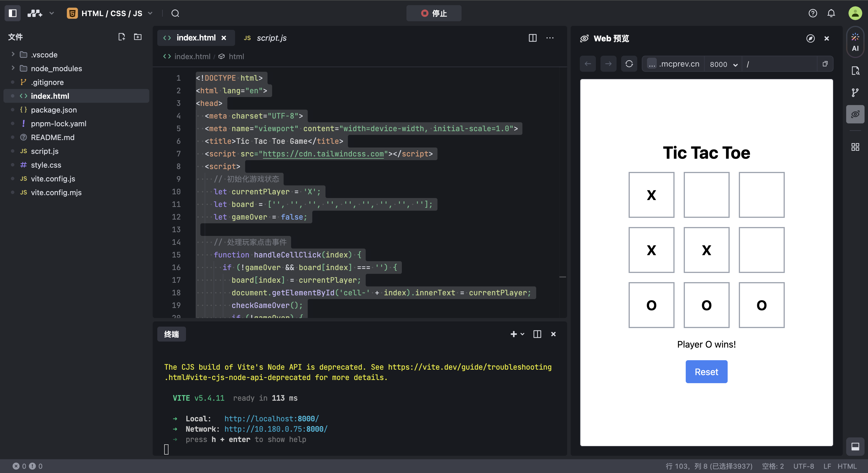Switch to script.js tab
868x473 pixels.
pos(266,38)
